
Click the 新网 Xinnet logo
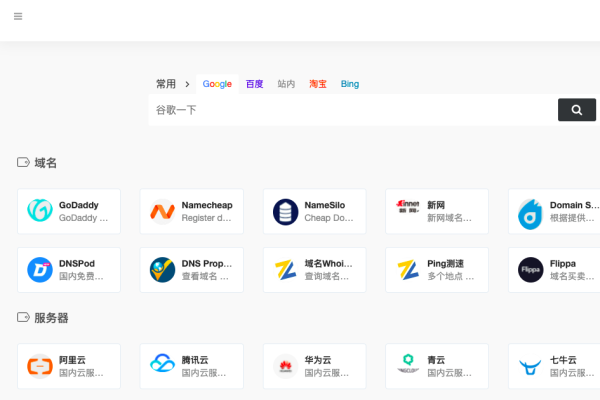pyautogui.click(x=408, y=206)
